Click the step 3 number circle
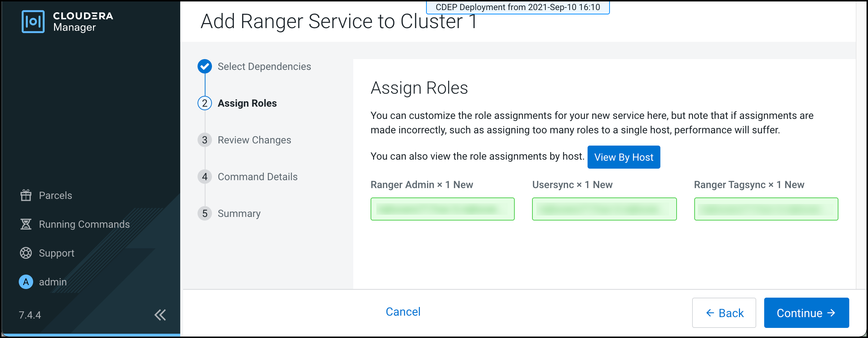The height and width of the screenshot is (338, 868). pyautogui.click(x=205, y=140)
